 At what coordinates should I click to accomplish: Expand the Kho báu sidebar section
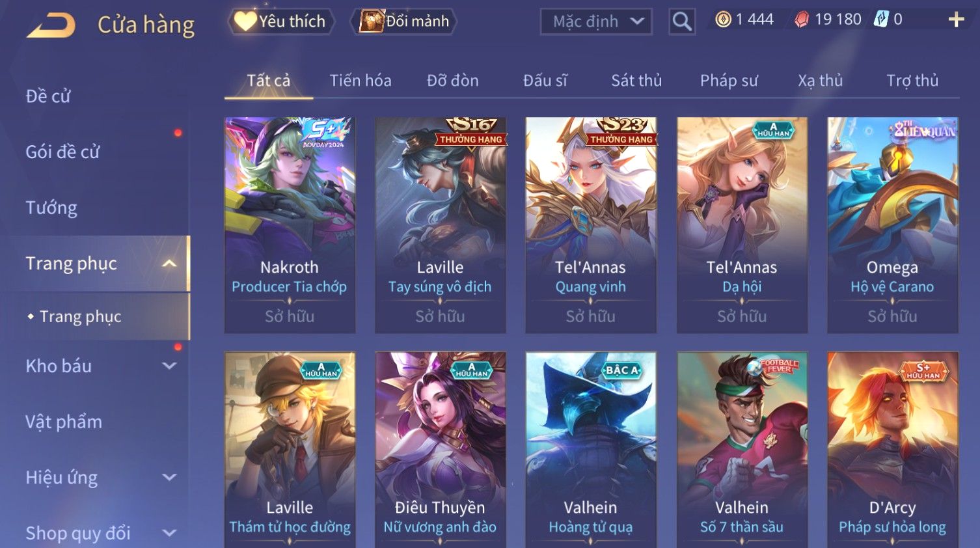pyautogui.click(x=169, y=366)
